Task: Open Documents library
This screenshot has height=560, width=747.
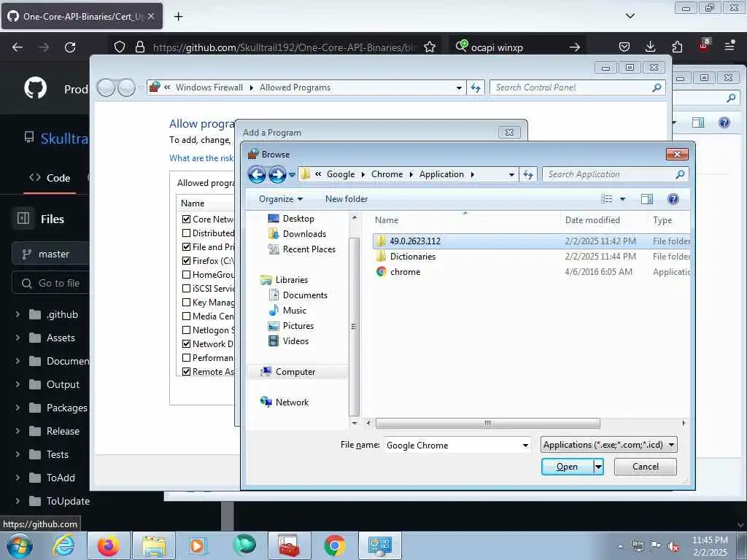Action: point(298,295)
